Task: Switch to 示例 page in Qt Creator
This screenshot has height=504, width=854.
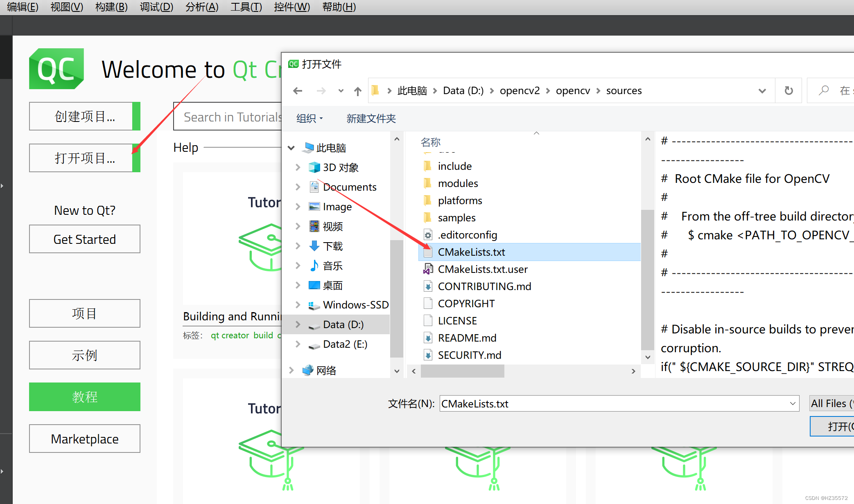Action: pos(85,355)
